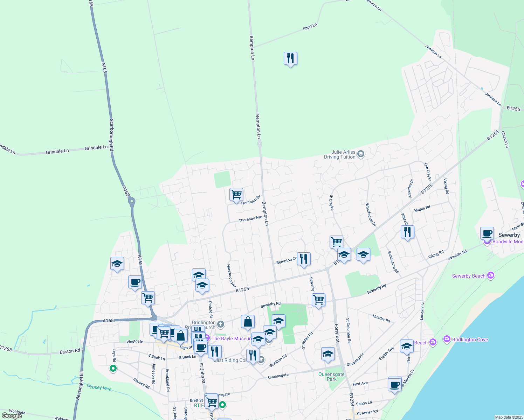Open the Bridlington Cove photo marker
Screen dimensions: 524x420
pyautogui.click(x=447, y=339)
